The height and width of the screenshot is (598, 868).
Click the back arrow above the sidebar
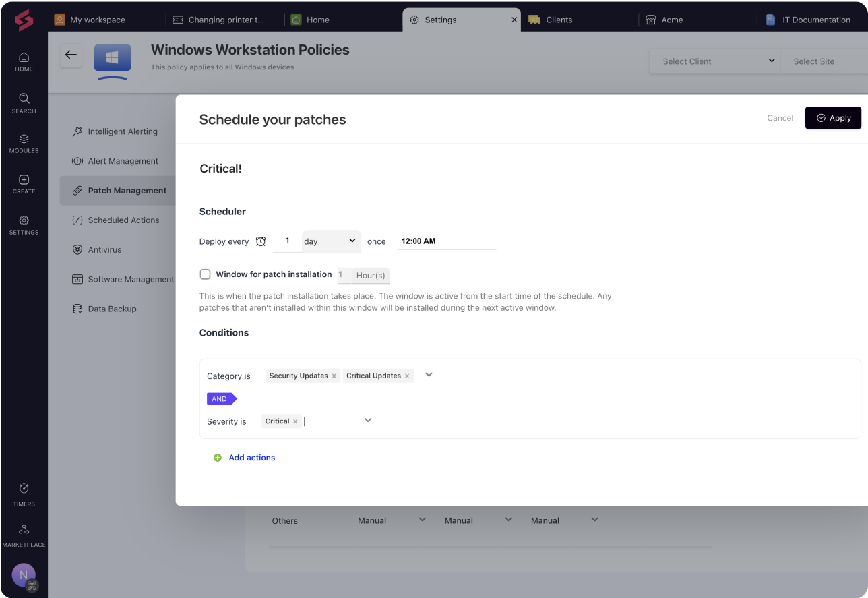(71, 55)
